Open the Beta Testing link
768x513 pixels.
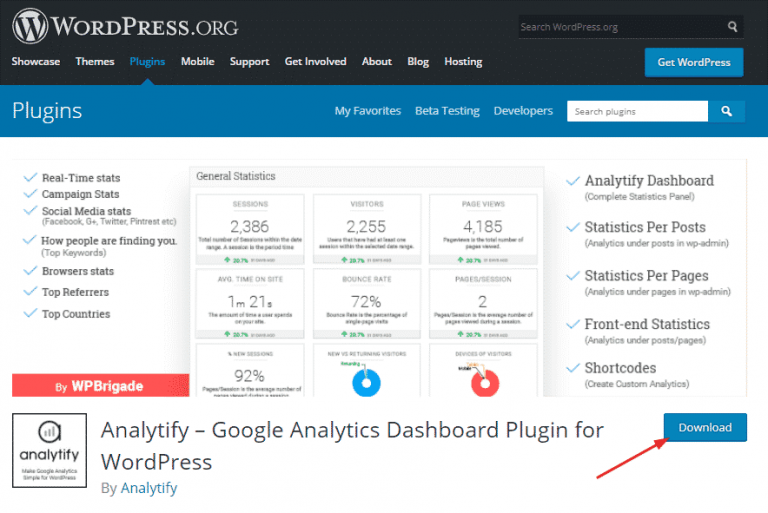point(447,111)
